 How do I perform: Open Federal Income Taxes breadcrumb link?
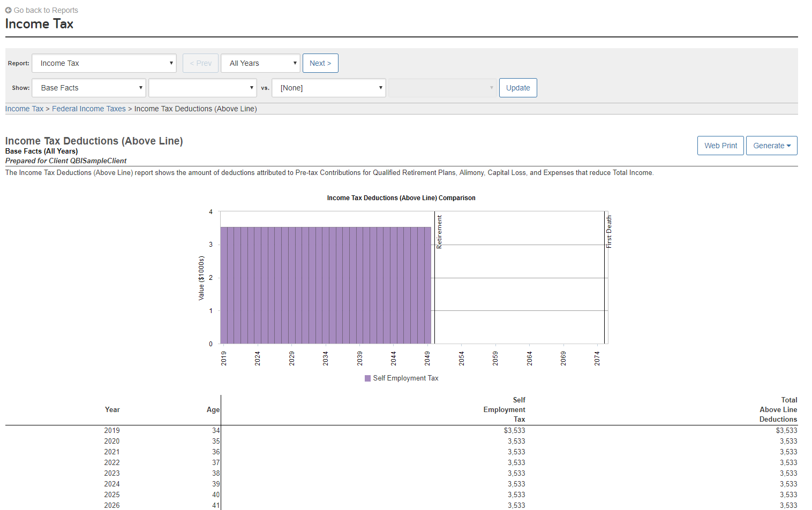(x=89, y=109)
